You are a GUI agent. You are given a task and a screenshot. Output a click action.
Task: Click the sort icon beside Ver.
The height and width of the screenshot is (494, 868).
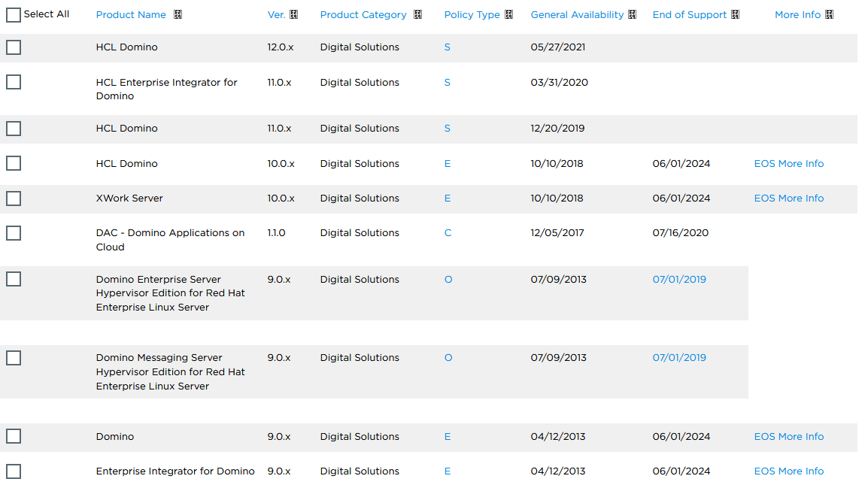(x=294, y=15)
